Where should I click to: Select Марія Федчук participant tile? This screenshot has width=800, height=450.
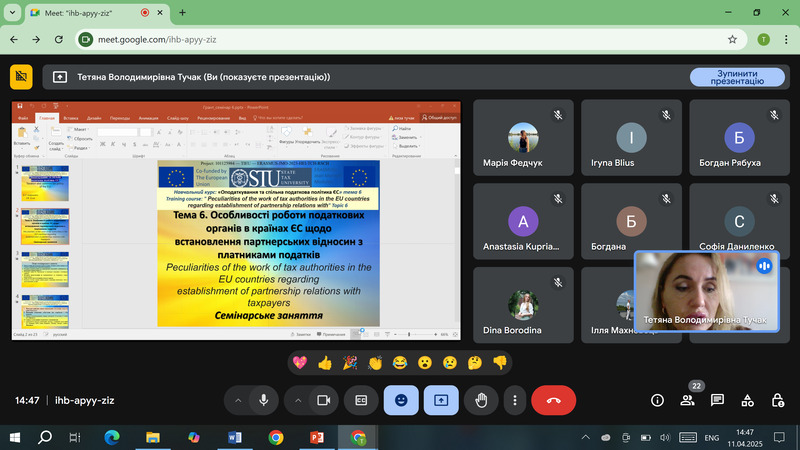(523, 138)
